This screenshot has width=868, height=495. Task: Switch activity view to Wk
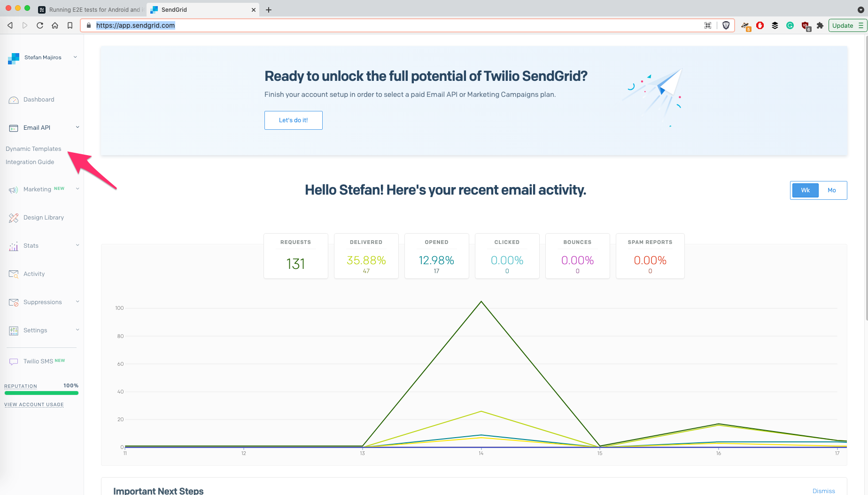coord(806,190)
